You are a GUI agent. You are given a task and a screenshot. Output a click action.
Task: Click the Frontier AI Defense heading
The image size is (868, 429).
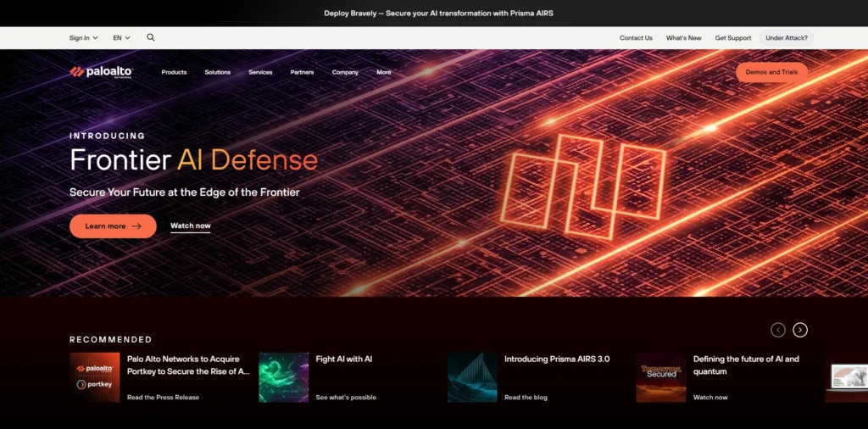(194, 160)
